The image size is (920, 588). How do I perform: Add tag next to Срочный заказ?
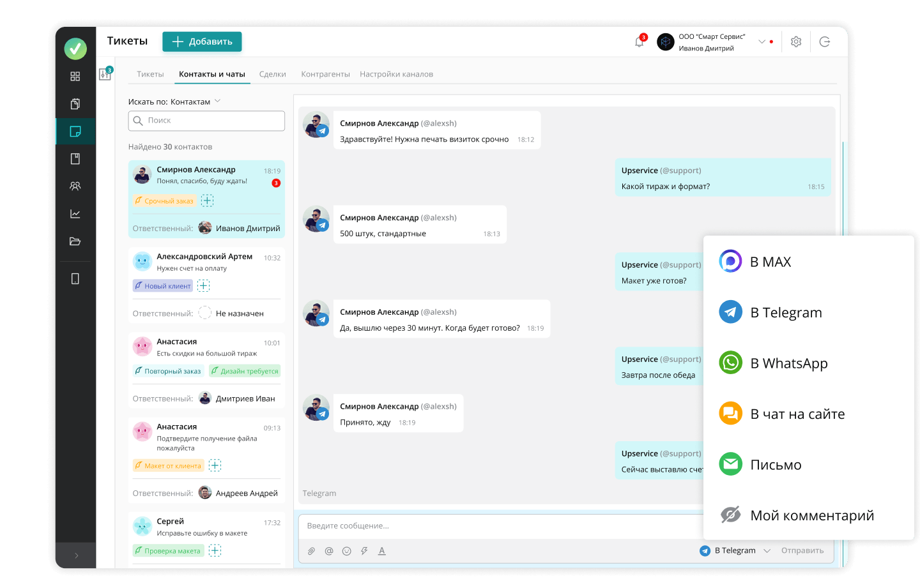tap(208, 201)
